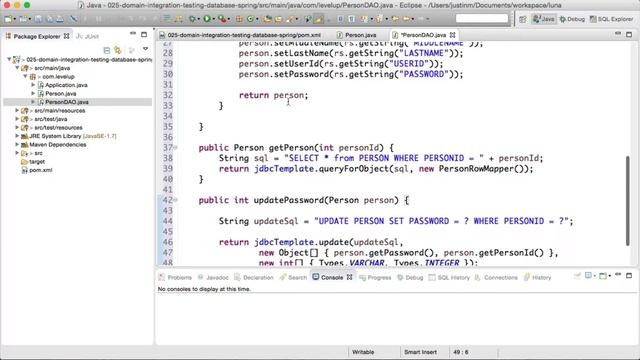Switch to the pom.xml editor tab
The image size is (640, 360).
[x=240, y=35]
